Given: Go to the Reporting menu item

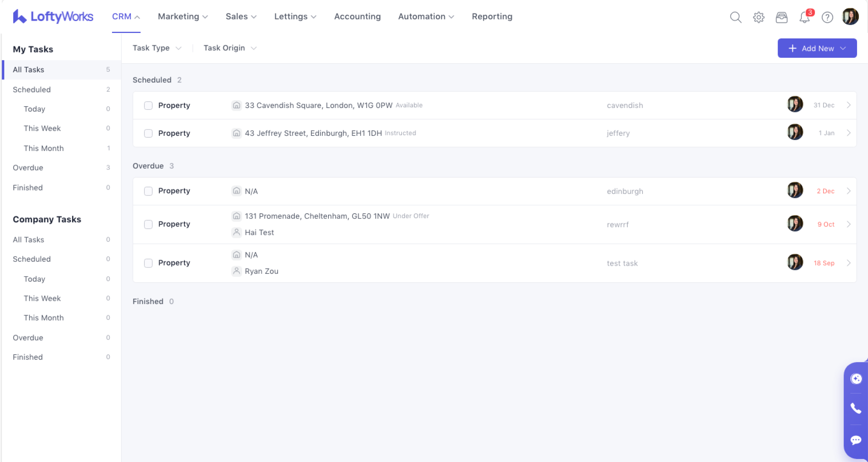Looking at the screenshot, I should click(492, 16).
